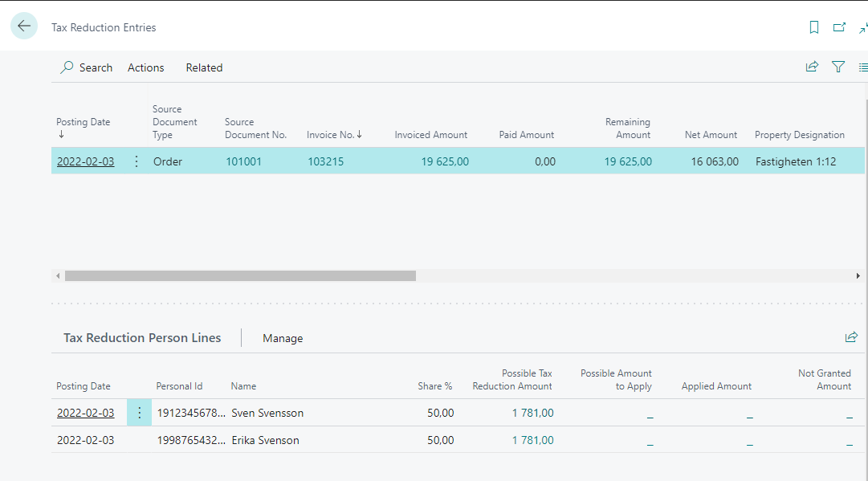Open invoice number 103215
Image resolution: width=868 pixels, height=481 pixels.
click(x=325, y=161)
